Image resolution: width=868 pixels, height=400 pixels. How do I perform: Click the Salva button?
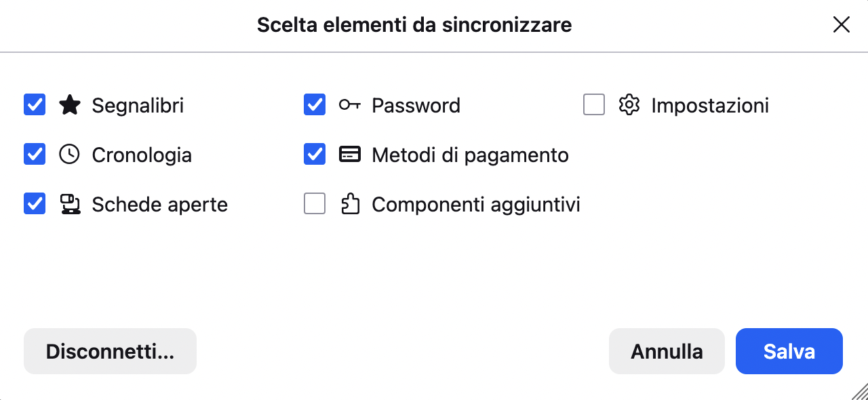[789, 351]
